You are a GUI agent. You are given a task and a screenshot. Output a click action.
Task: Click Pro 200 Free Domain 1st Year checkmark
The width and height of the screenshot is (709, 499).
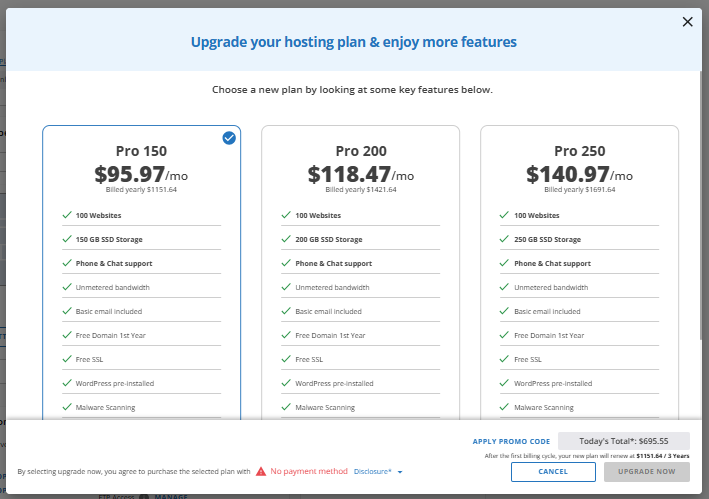[x=286, y=335]
